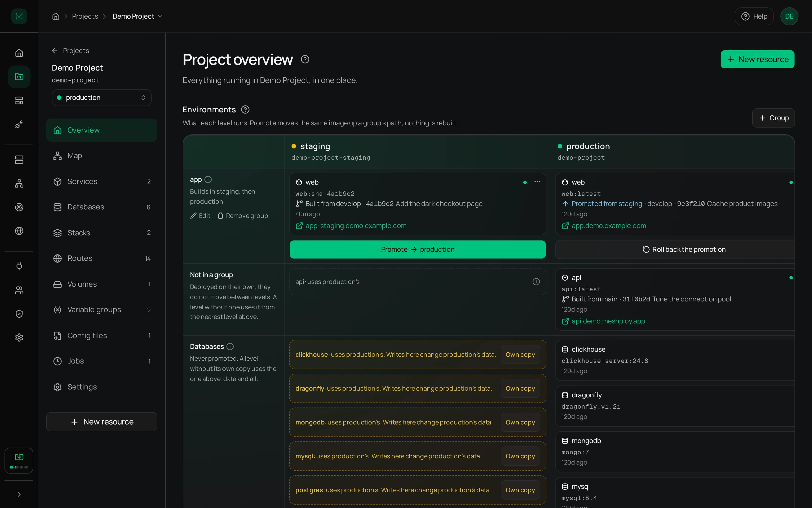Open the rail globe icon
The height and width of the screenshot is (508, 812).
coord(19,231)
